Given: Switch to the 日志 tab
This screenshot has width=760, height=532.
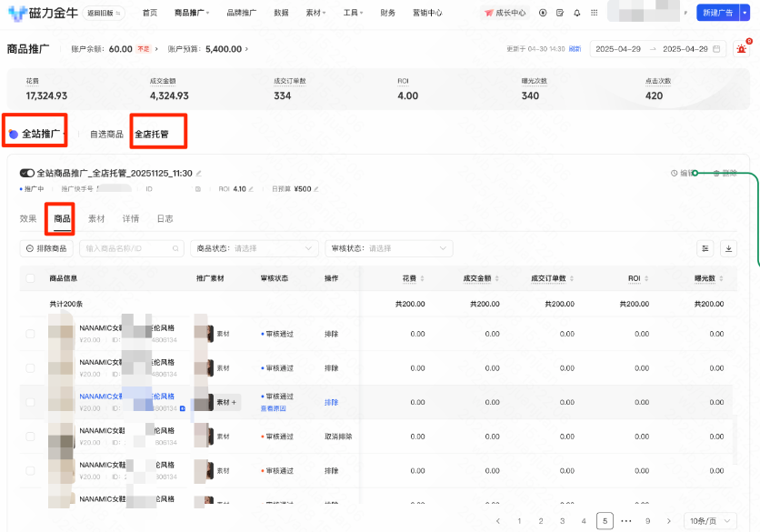Looking at the screenshot, I should pos(165,219).
